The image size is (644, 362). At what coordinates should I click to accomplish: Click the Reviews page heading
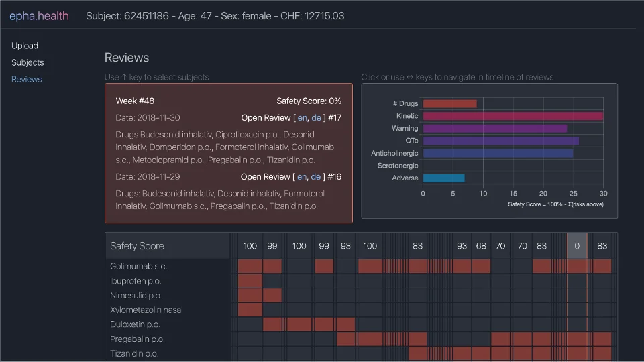coord(127,58)
